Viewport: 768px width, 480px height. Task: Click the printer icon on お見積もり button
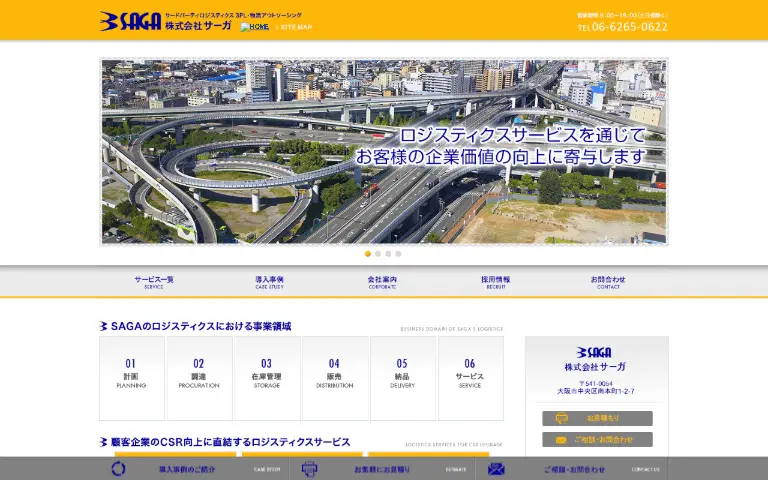point(561,418)
